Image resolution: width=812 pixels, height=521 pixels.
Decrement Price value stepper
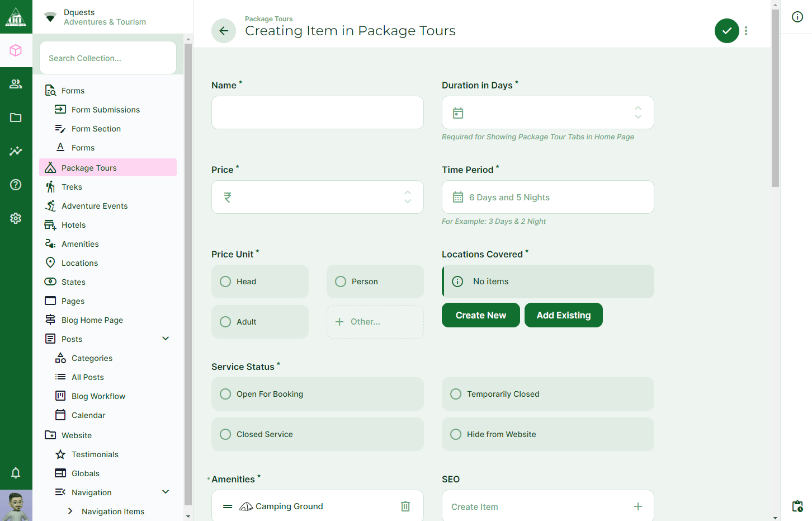point(408,201)
